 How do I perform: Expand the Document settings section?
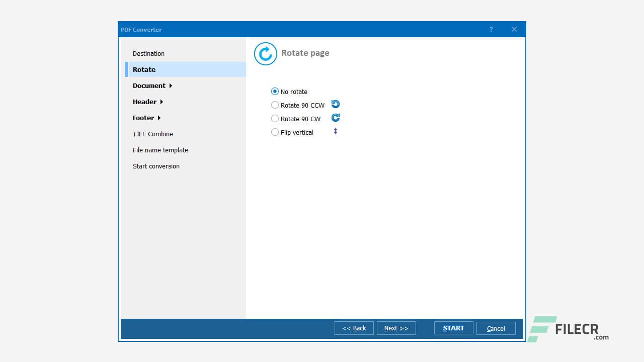pyautogui.click(x=149, y=85)
